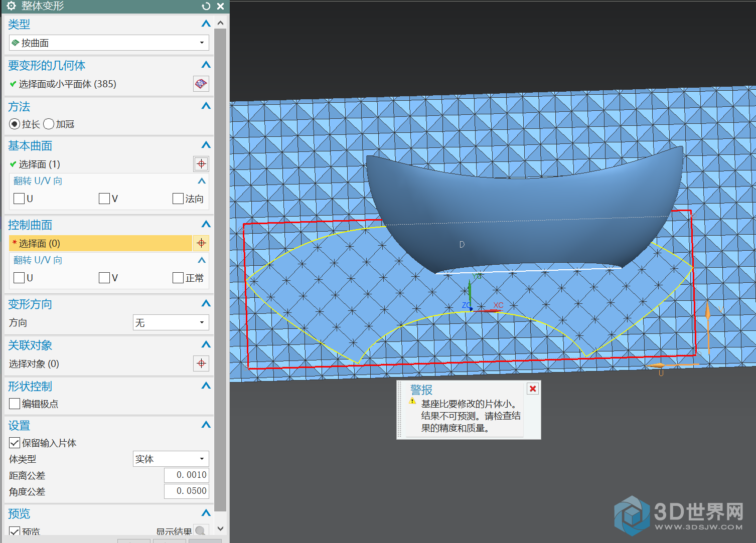Image resolution: width=756 pixels, height=543 pixels.
Task: Select the 加冠 method radio button
Action: [49, 124]
